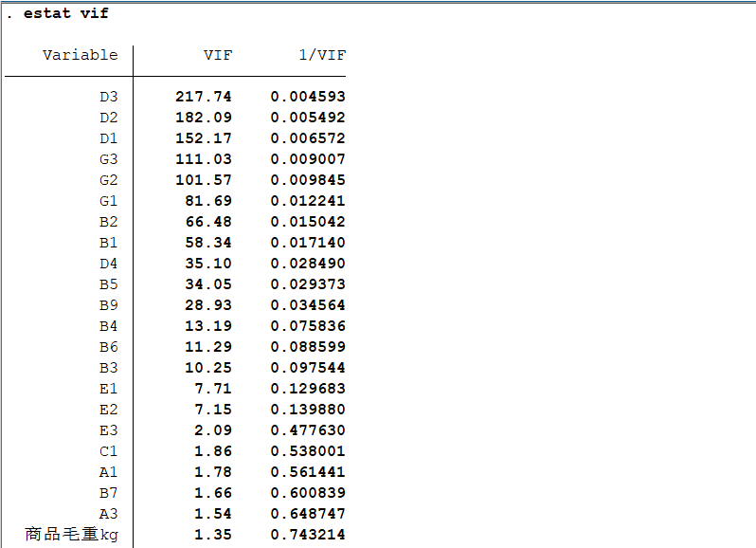756x548 pixels.
Task: Select variable name 商品毛重kg
Action: pos(71,535)
